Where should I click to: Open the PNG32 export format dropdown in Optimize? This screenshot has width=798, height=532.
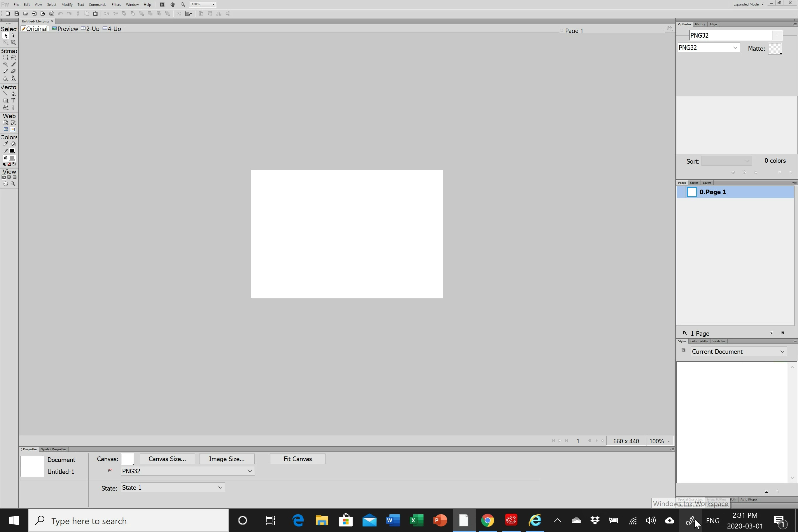[708, 48]
